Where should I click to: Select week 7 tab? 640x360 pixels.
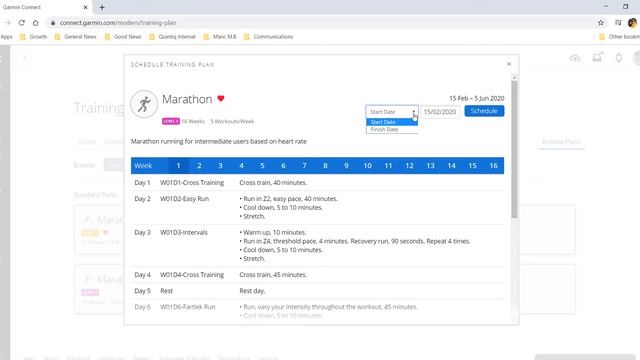coord(304,166)
